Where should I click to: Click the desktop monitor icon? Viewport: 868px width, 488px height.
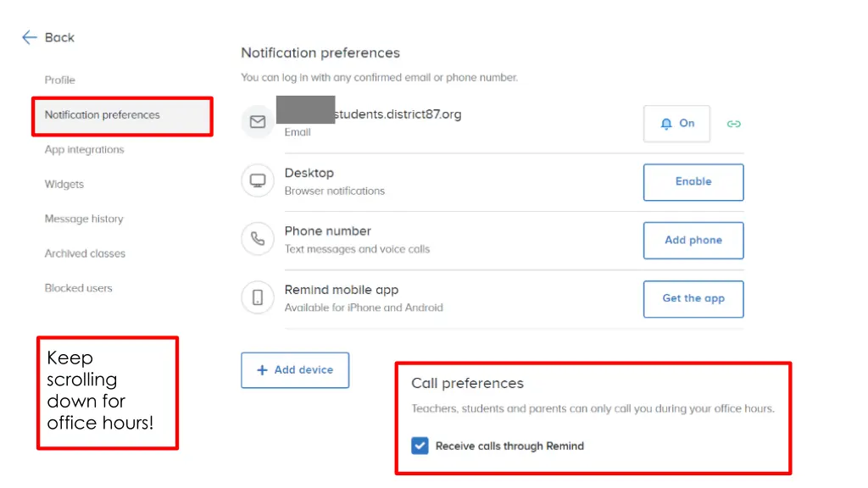258,181
